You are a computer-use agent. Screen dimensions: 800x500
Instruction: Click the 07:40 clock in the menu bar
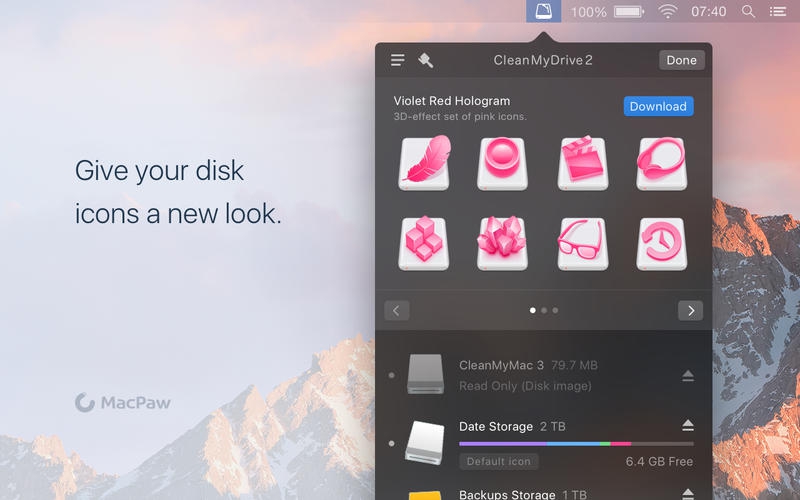708,11
